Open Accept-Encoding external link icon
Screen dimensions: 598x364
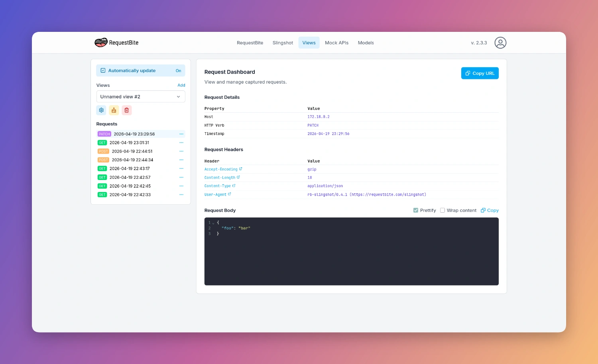point(240,169)
